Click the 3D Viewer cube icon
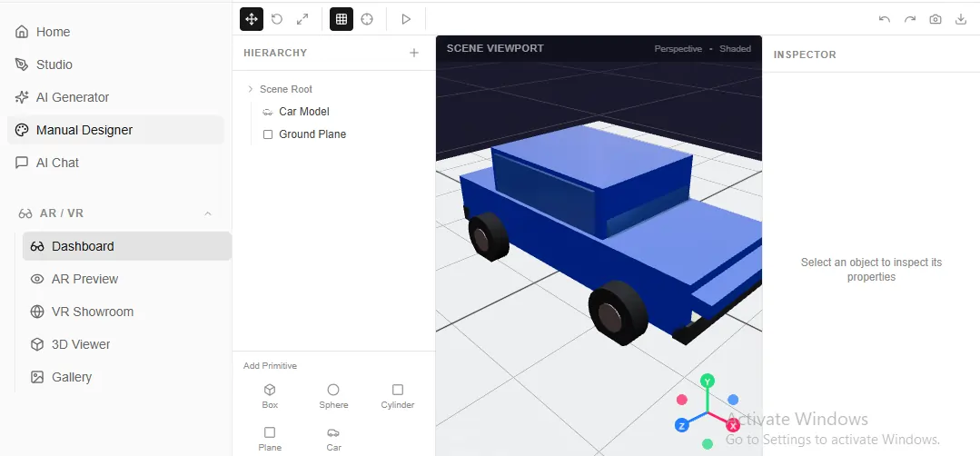The height and width of the screenshot is (456, 980). pyautogui.click(x=37, y=344)
